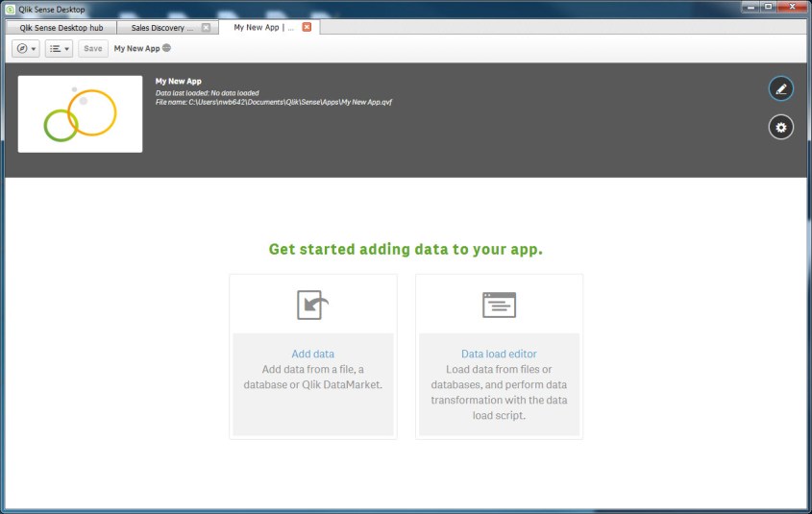Close the Sales Discovery tab
The image size is (812, 514).
206,28
